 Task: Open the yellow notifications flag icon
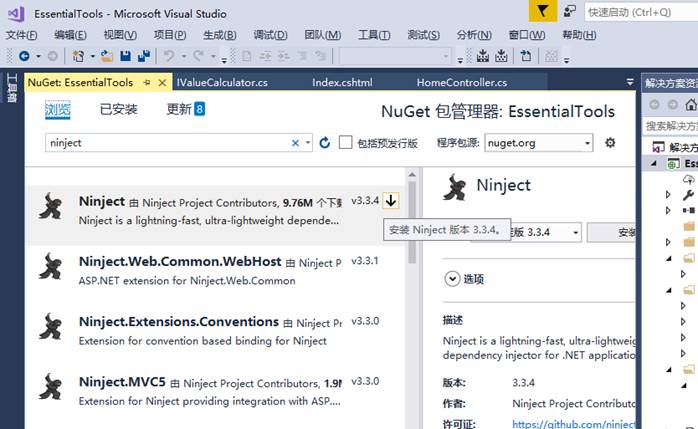543,11
